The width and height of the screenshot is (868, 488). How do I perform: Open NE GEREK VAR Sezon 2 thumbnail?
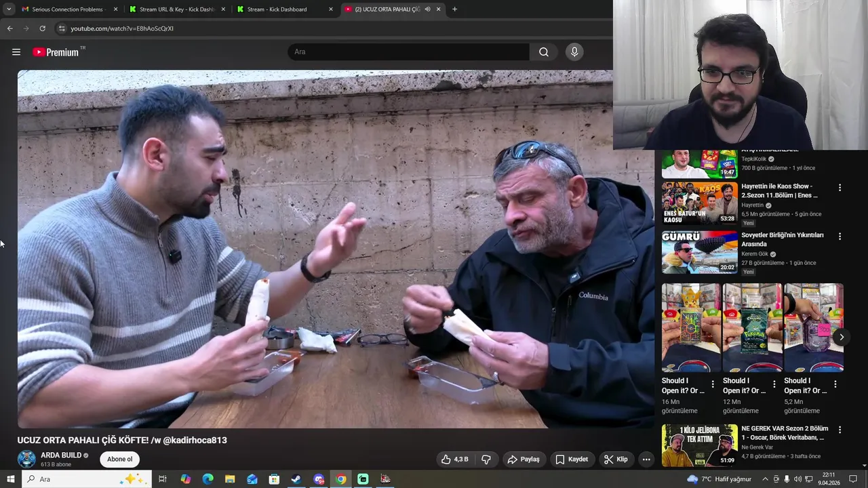(x=699, y=445)
